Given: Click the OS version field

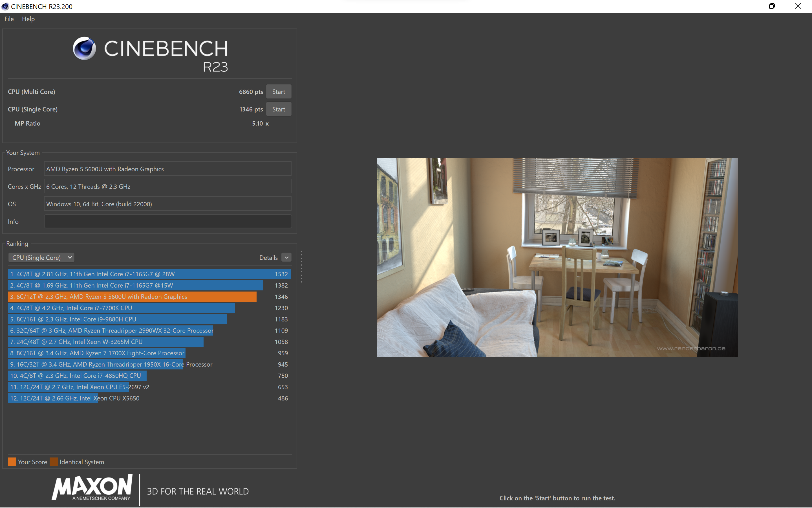Looking at the screenshot, I should tap(168, 204).
